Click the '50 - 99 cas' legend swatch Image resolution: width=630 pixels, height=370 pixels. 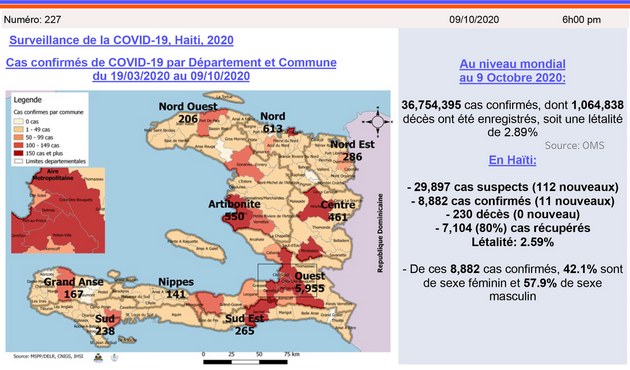point(18,137)
